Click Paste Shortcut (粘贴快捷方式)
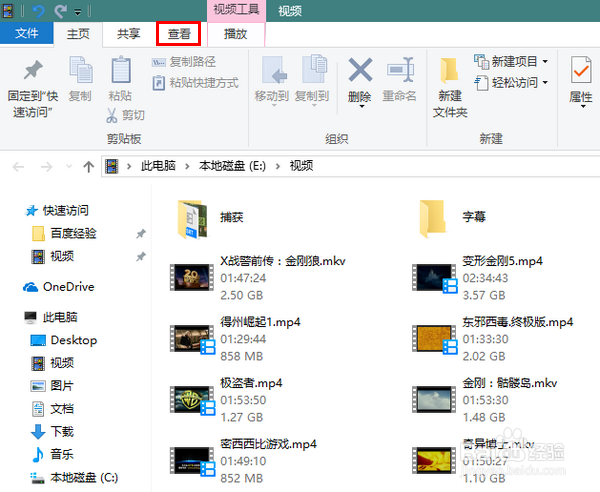The width and height of the screenshot is (600, 492). 196,83
